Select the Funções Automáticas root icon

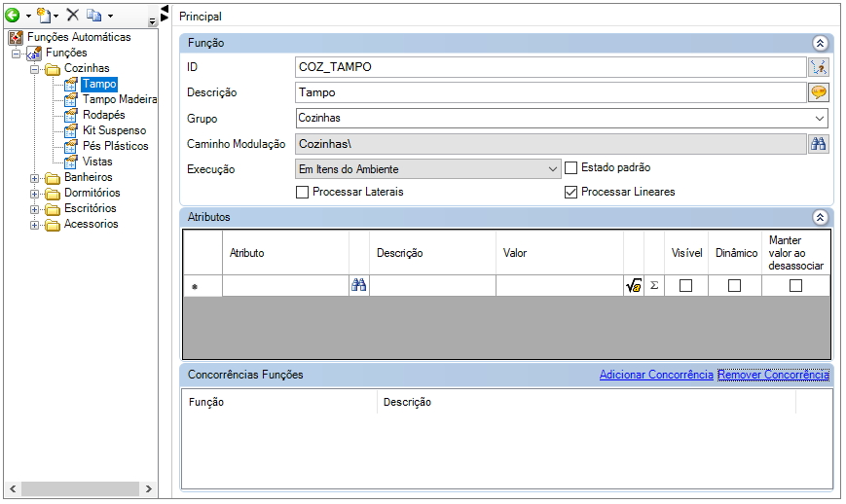tap(17, 37)
